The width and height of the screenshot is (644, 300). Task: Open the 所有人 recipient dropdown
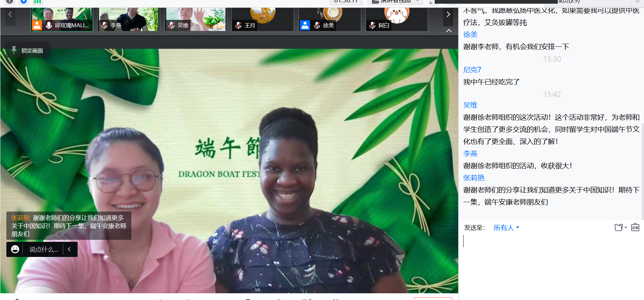coord(506,228)
